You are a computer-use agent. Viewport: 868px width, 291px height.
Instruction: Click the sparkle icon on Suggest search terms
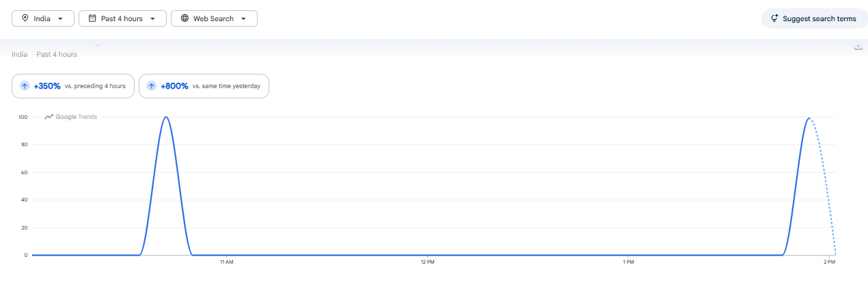click(774, 18)
